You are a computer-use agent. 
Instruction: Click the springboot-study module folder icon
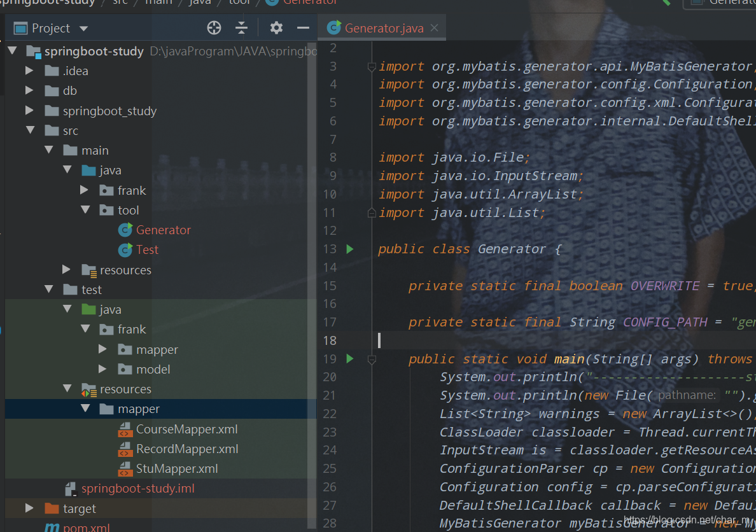[33, 51]
